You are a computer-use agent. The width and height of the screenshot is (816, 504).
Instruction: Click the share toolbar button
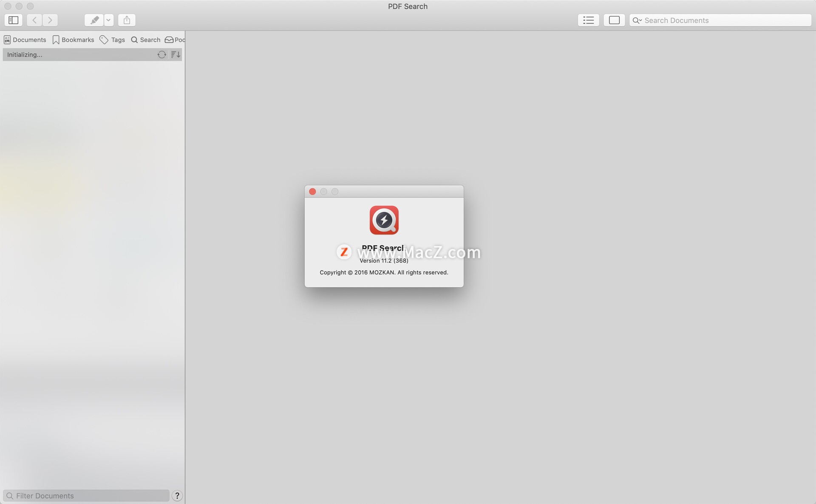tap(127, 20)
